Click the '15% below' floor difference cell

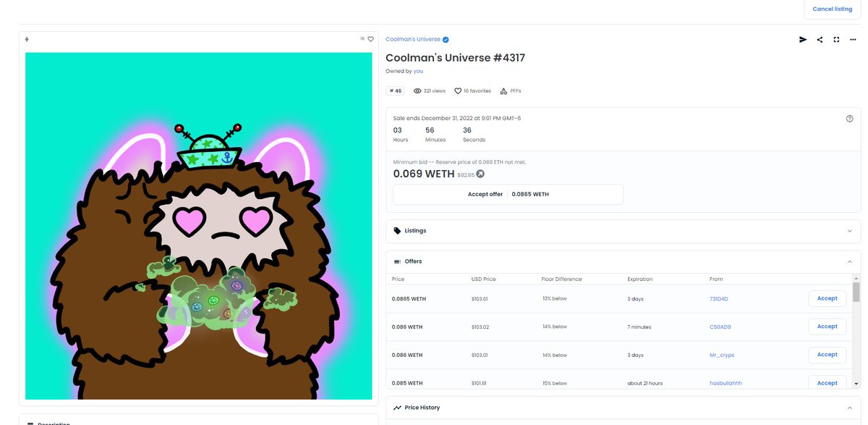[555, 383]
